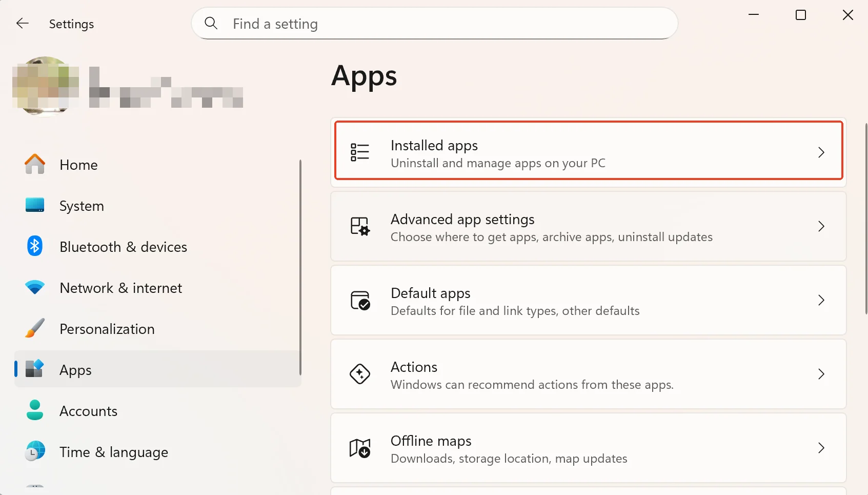868x495 pixels.
Task: Select System in the sidebar
Action: (82, 205)
